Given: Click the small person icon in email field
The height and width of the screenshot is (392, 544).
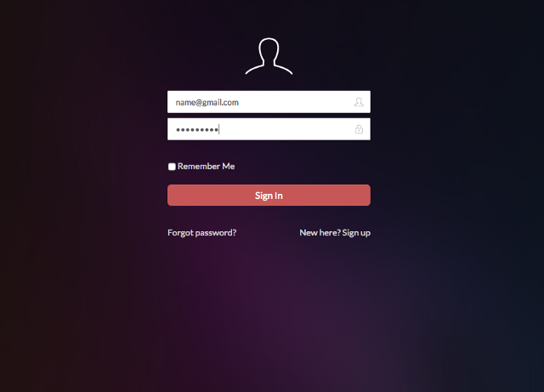Looking at the screenshot, I should [359, 102].
